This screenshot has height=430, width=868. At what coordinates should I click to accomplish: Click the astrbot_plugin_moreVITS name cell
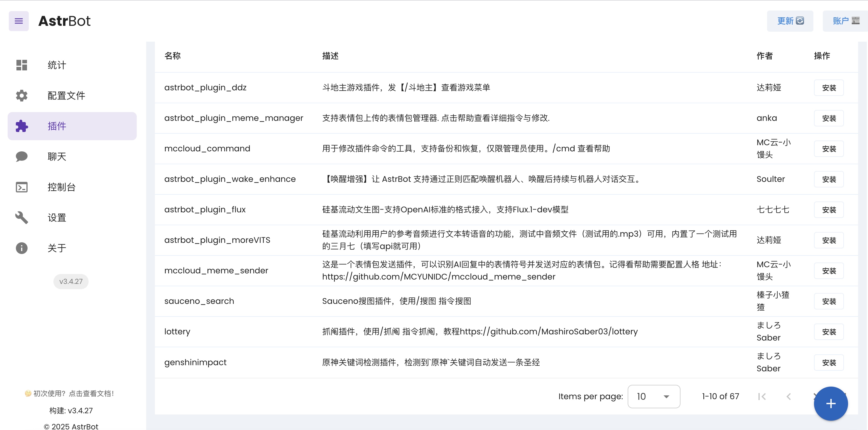click(x=217, y=240)
